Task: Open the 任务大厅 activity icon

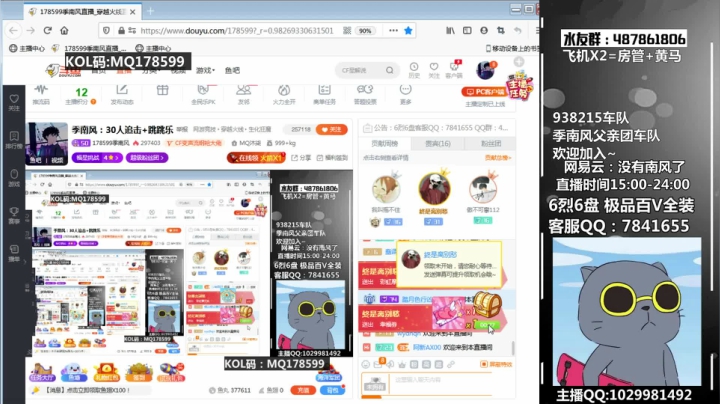Action: pos(42,372)
